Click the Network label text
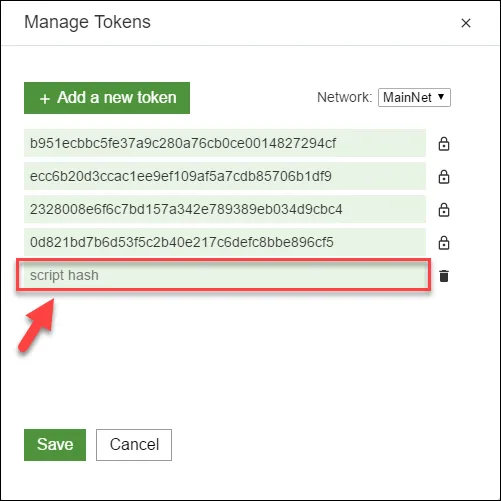The image size is (501, 501). [x=344, y=97]
